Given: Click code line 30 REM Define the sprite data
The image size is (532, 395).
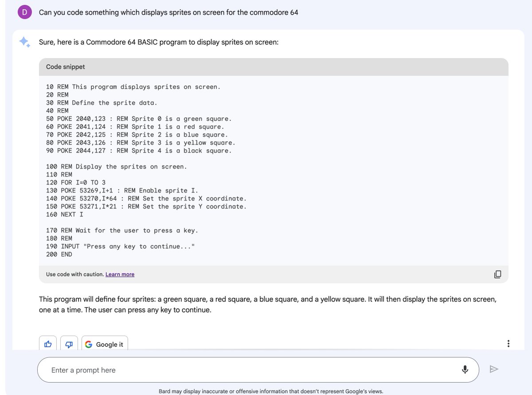Looking at the screenshot, I should [x=102, y=103].
